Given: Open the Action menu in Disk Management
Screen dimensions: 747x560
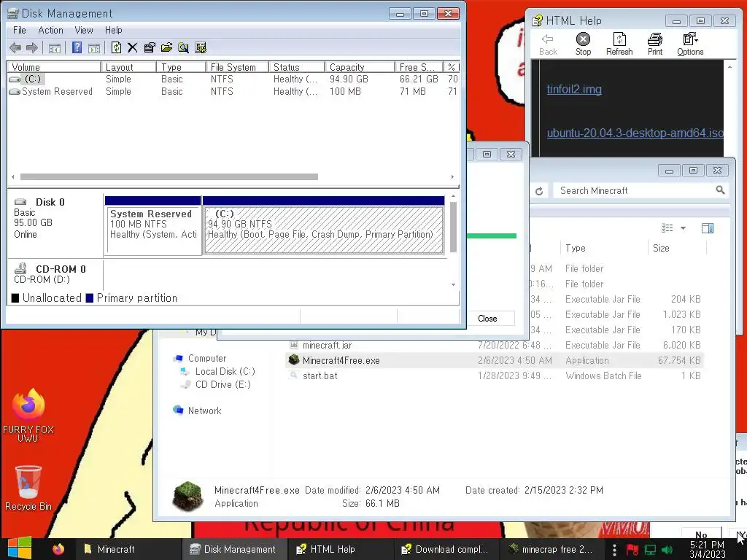Looking at the screenshot, I should (x=50, y=30).
